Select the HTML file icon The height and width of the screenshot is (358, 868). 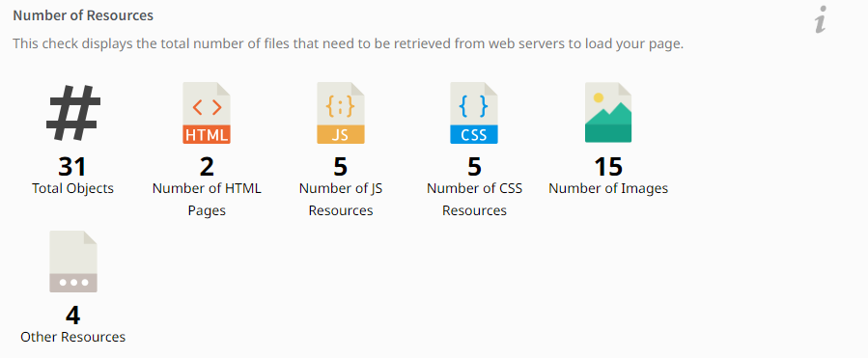pyautogui.click(x=207, y=113)
